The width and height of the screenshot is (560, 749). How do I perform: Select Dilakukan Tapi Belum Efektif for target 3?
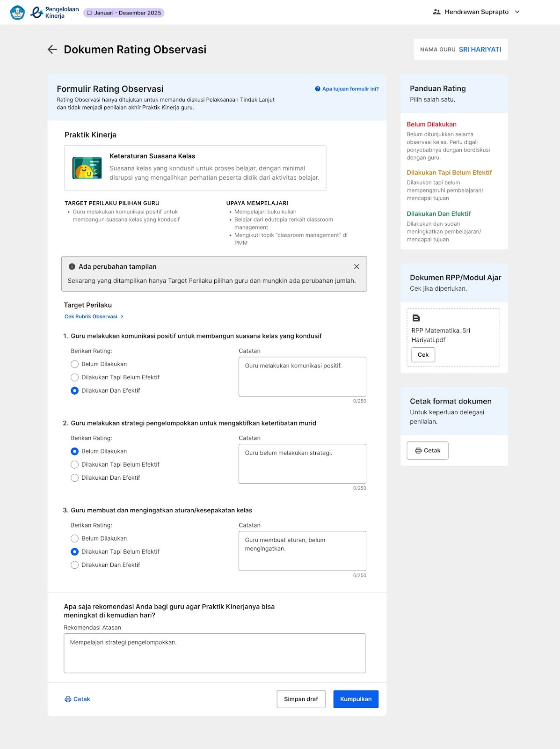coord(74,551)
